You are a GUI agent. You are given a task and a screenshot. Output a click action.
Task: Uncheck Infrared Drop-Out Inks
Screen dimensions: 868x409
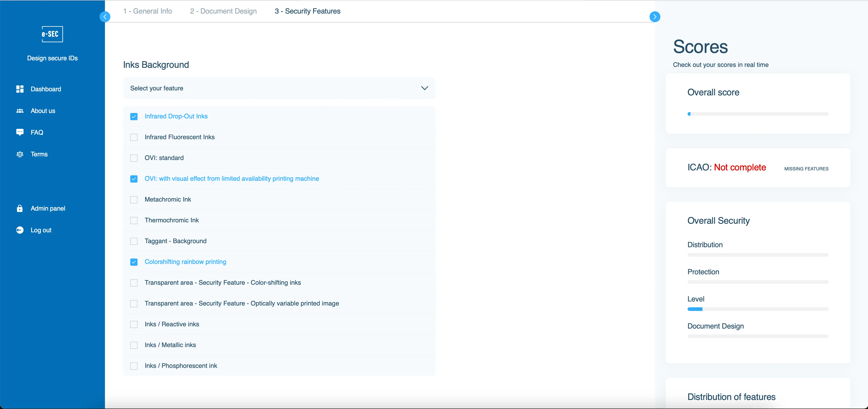134,116
